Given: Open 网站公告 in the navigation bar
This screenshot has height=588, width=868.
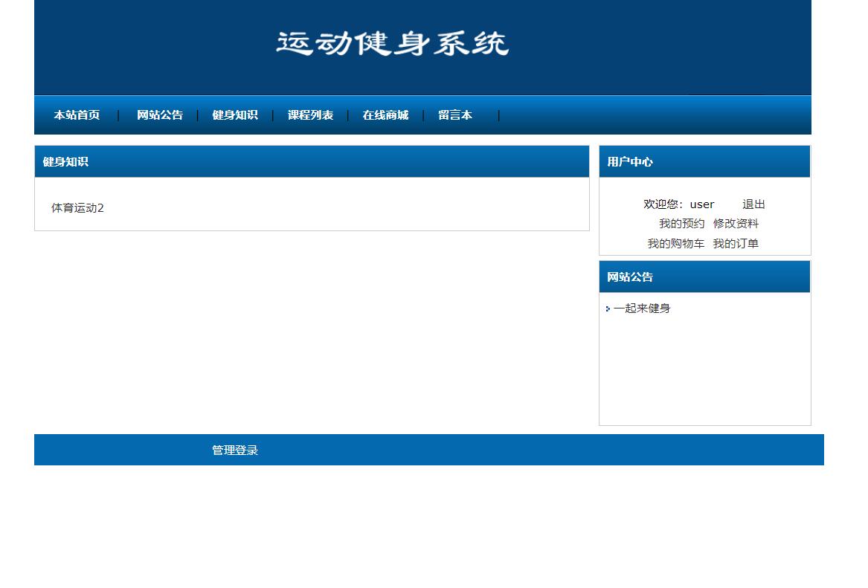Looking at the screenshot, I should 159,115.
